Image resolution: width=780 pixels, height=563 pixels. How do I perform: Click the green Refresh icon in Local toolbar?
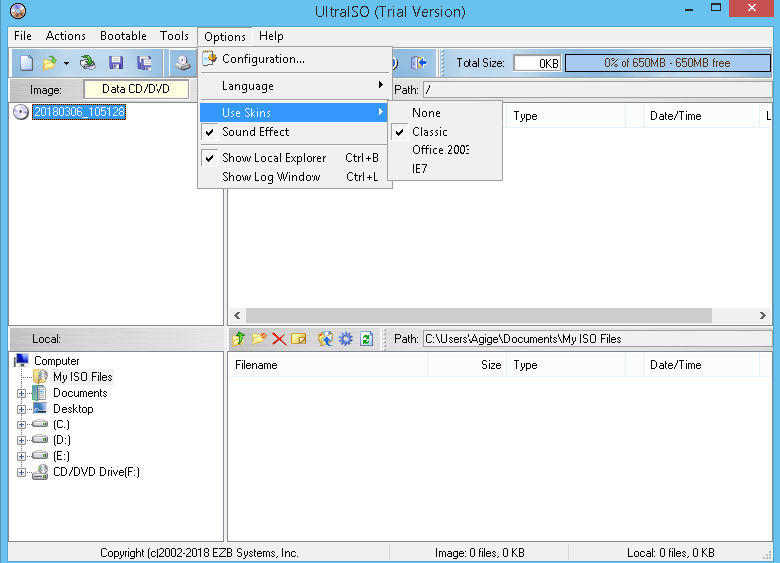click(367, 339)
